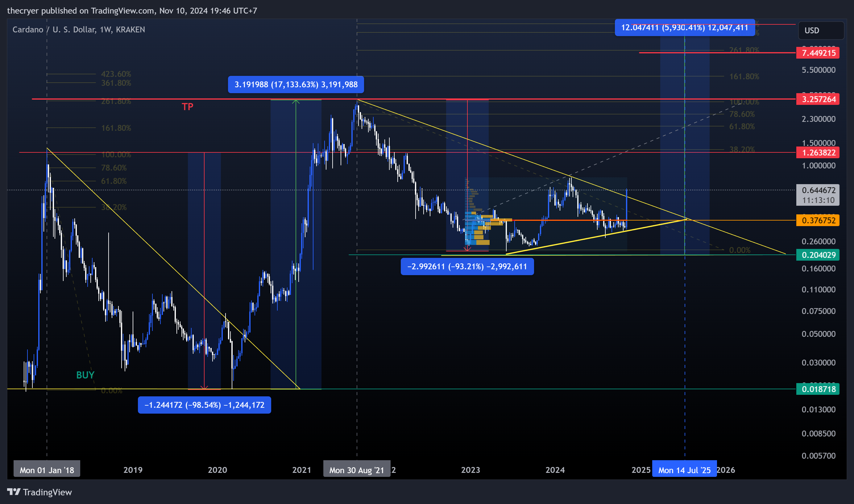
Task: Click the 361.80% Fibonacci level label
Action: click(116, 83)
